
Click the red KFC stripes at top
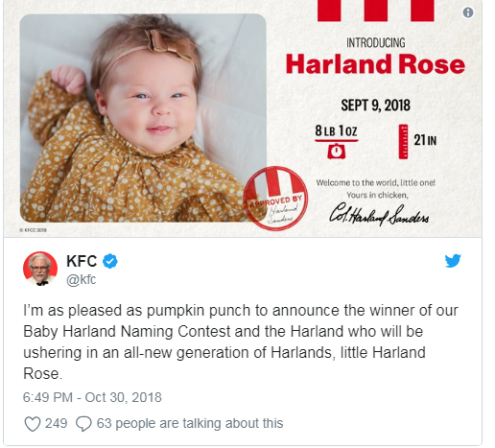click(376, 11)
